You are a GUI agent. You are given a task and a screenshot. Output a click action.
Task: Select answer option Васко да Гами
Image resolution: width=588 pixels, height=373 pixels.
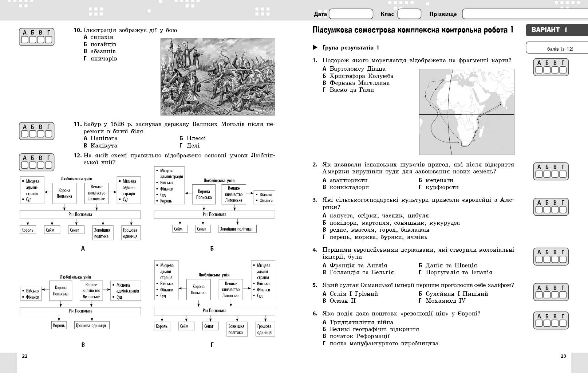click(x=351, y=90)
